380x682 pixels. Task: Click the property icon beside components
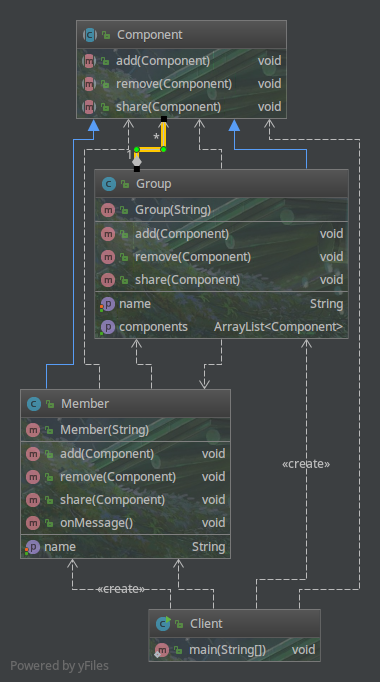click(107, 327)
